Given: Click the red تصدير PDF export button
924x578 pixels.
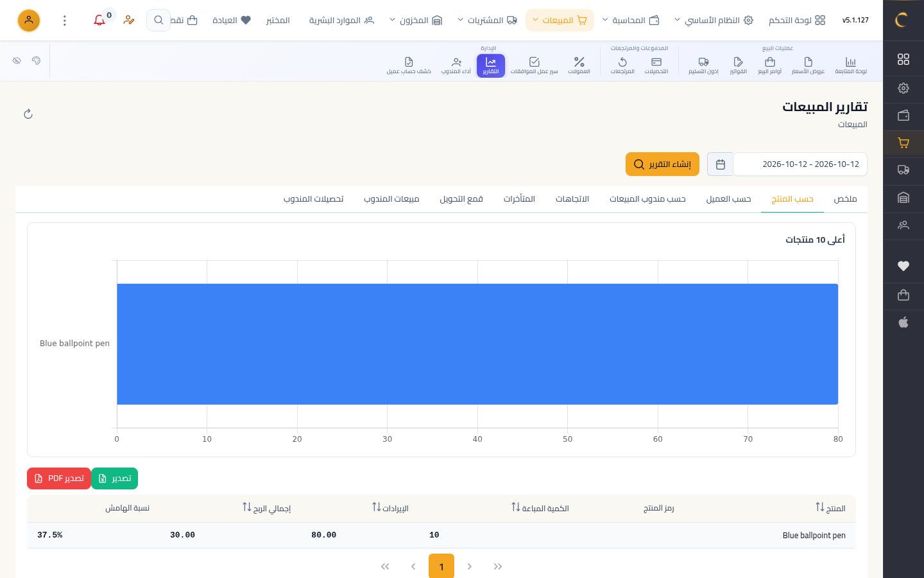Looking at the screenshot, I should [x=59, y=478].
